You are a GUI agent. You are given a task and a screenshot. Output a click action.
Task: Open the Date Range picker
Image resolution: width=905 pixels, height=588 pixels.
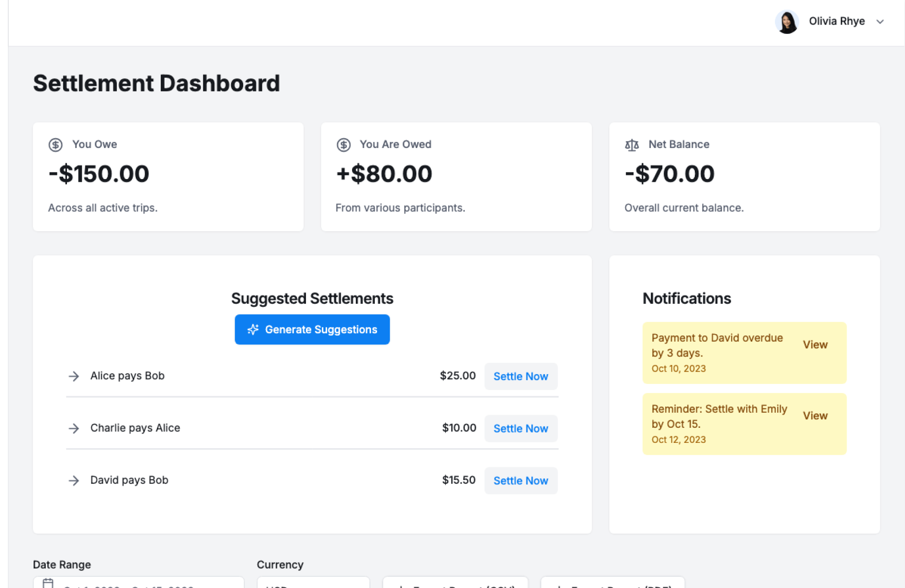click(x=141, y=583)
